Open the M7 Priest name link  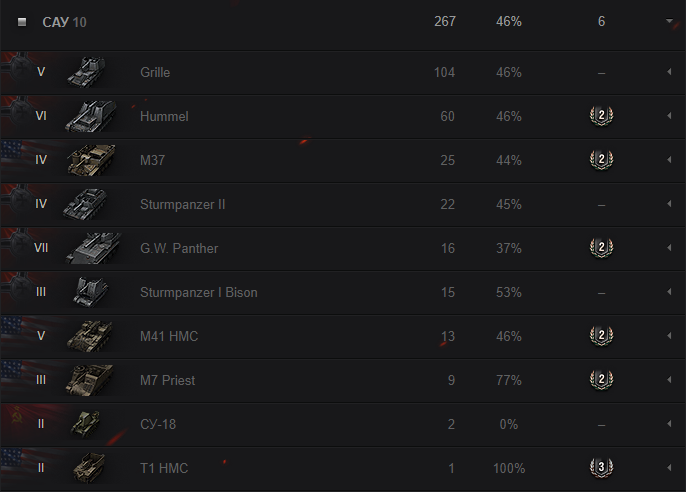(x=168, y=380)
